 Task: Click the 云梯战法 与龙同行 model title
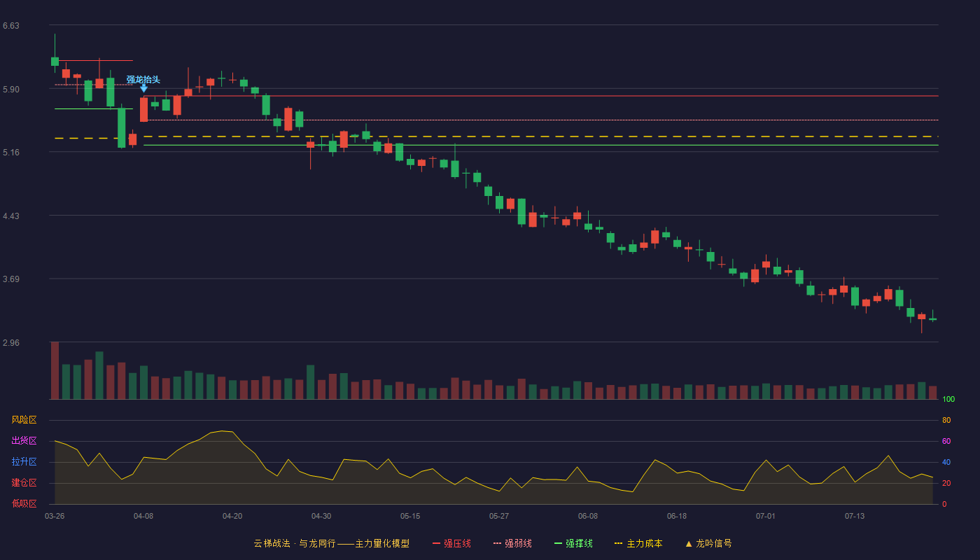coord(331,543)
